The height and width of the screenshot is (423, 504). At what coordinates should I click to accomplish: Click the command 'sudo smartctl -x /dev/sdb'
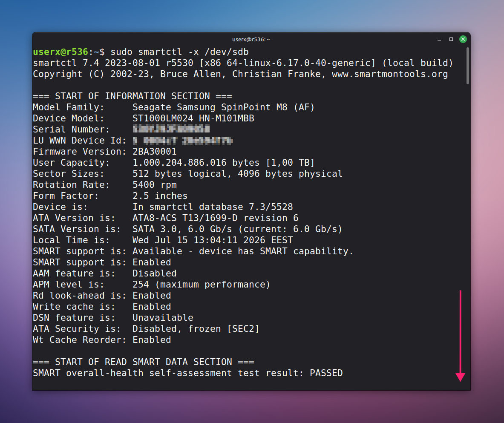point(180,52)
